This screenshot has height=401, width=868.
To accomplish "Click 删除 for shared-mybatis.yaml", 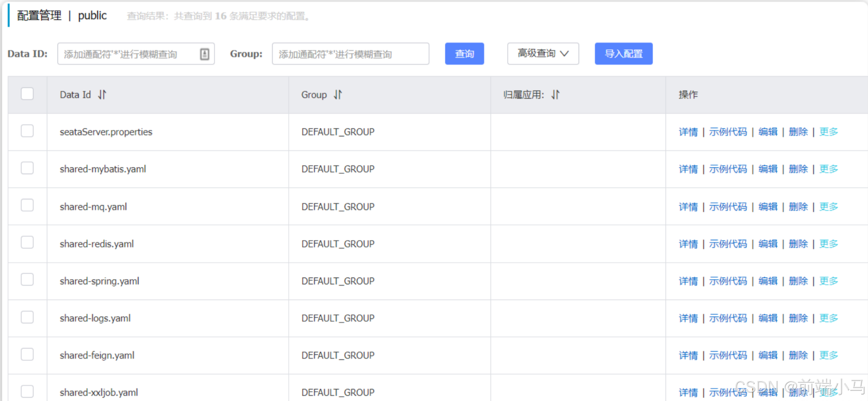I will click(798, 169).
